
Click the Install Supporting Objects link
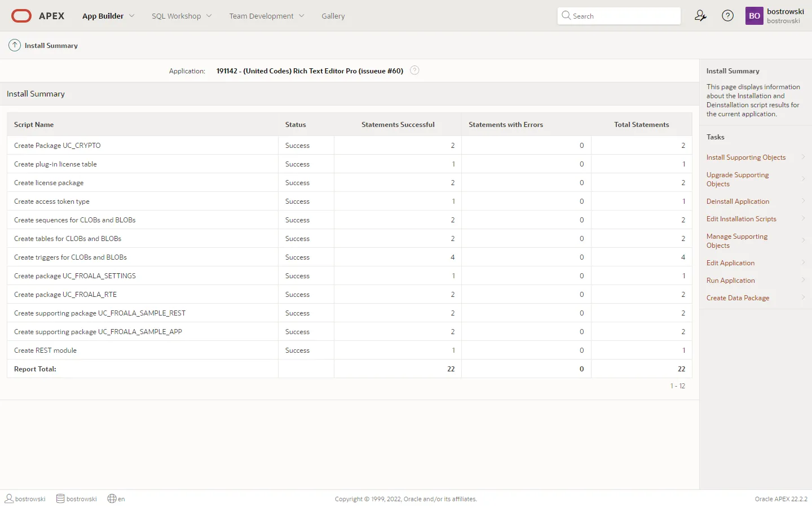click(x=746, y=157)
